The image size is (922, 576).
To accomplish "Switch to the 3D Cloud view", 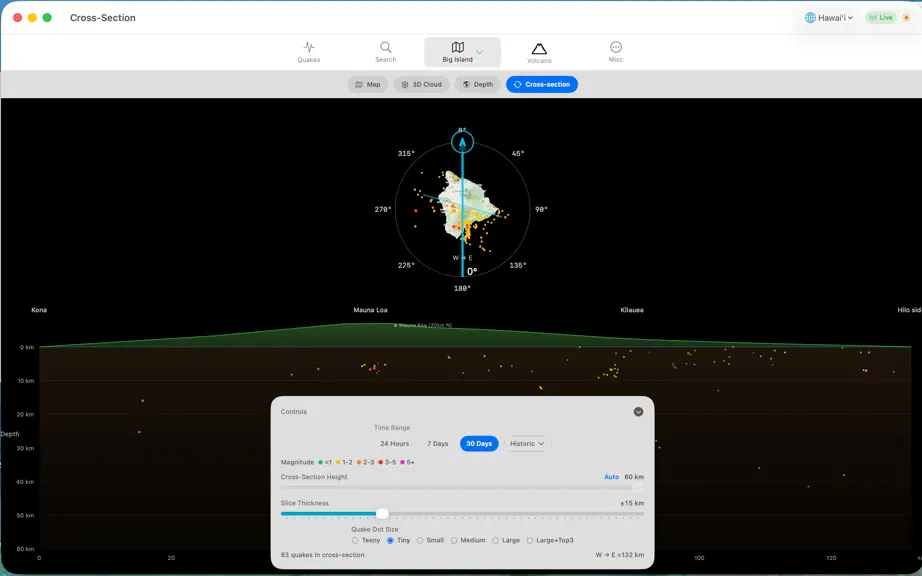I will point(421,85).
